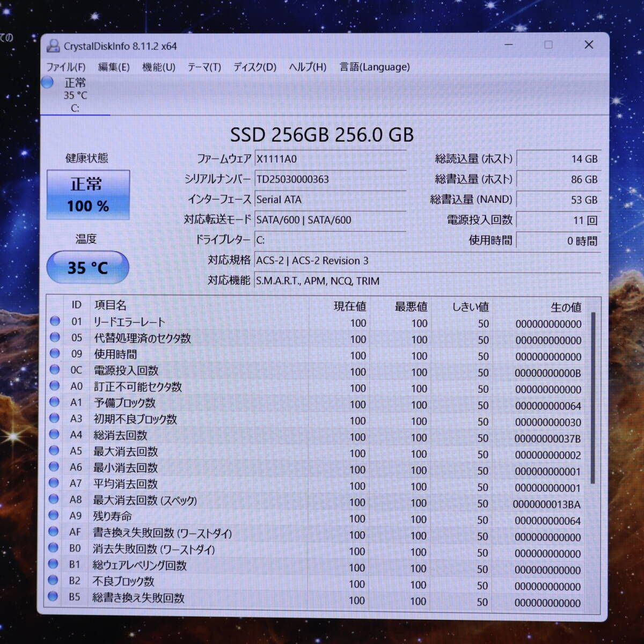
Task: Click the status dot for 代替処理済のセクタ数
Action: (54, 337)
